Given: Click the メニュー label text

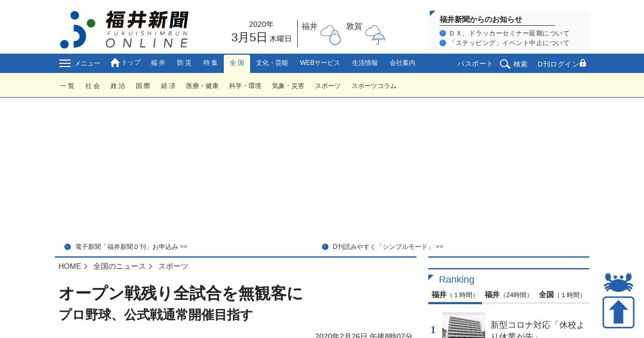Looking at the screenshot, I should (87, 63).
